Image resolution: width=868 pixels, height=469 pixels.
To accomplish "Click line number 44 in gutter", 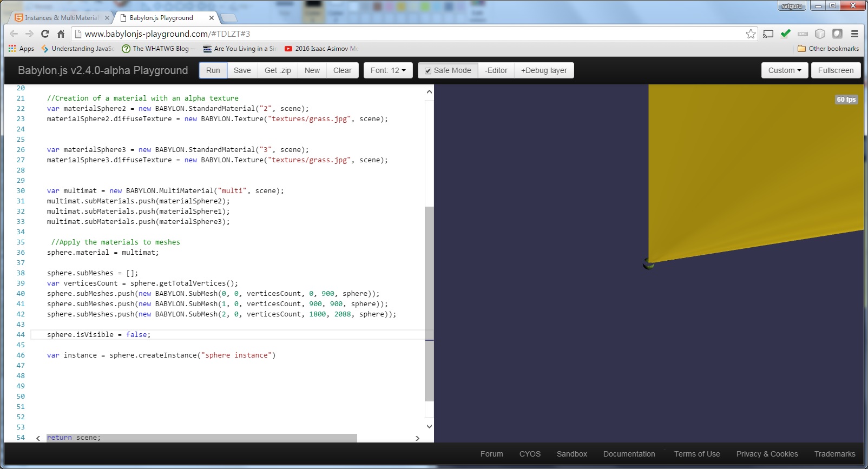I will tap(21, 335).
